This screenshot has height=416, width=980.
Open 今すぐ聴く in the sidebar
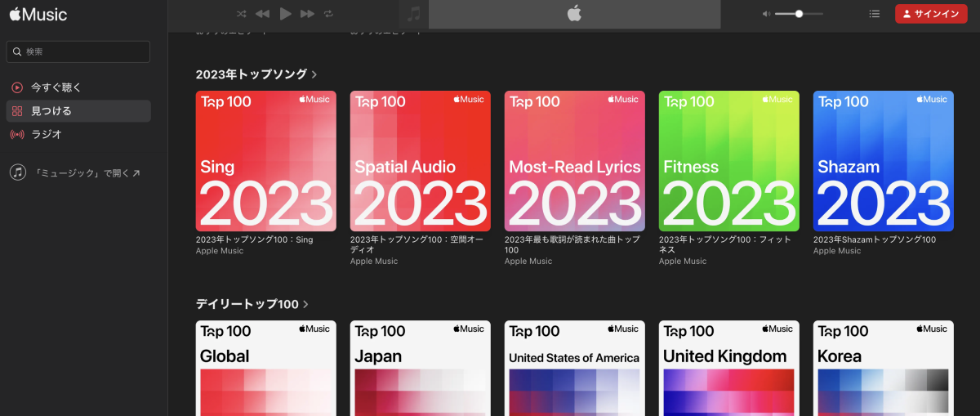pos(78,87)
